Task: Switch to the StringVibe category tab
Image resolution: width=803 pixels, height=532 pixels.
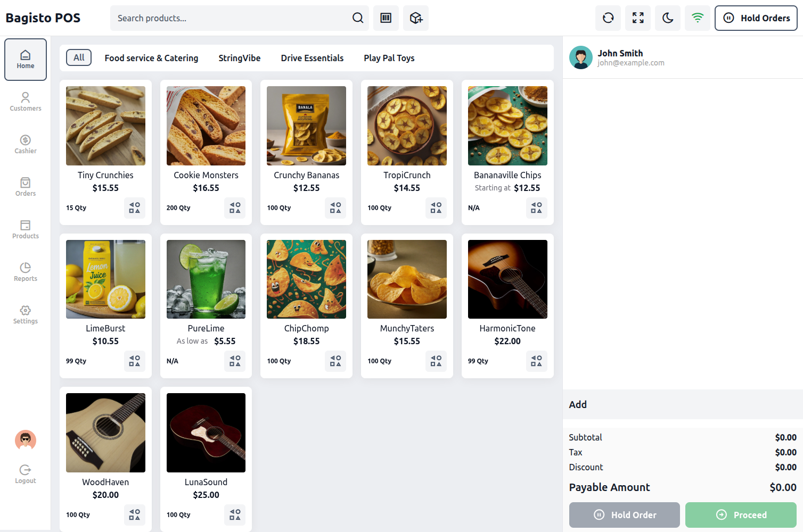Action: click(239, 57)
